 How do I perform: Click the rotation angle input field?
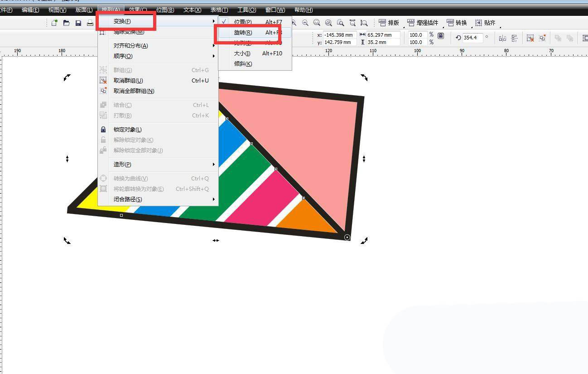[472, 38]
